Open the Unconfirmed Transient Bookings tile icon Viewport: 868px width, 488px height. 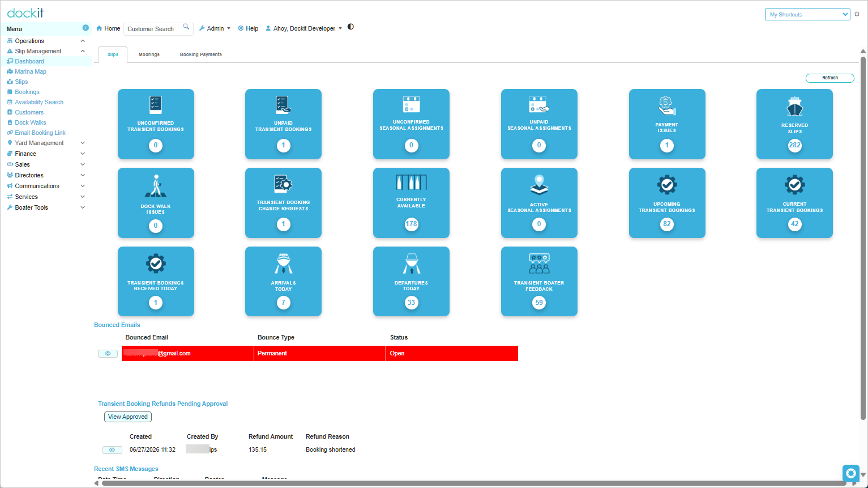pyautogui.click(x=156, y=105)
